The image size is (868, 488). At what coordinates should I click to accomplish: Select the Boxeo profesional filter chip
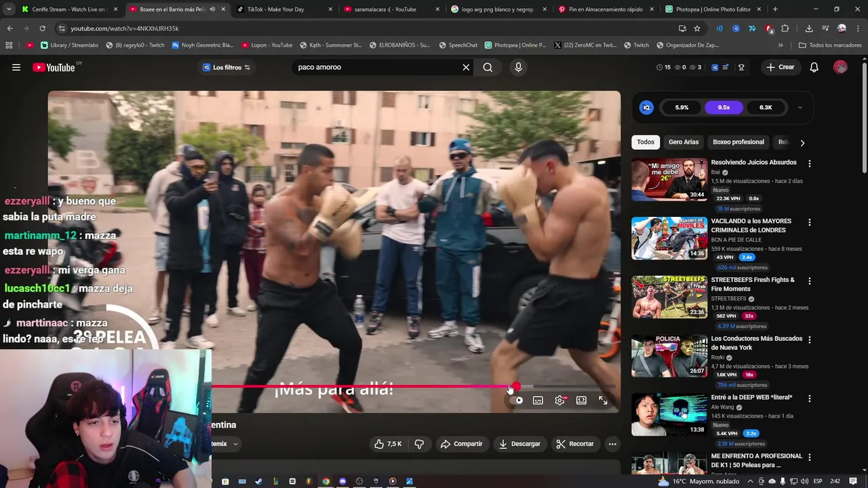738,142
